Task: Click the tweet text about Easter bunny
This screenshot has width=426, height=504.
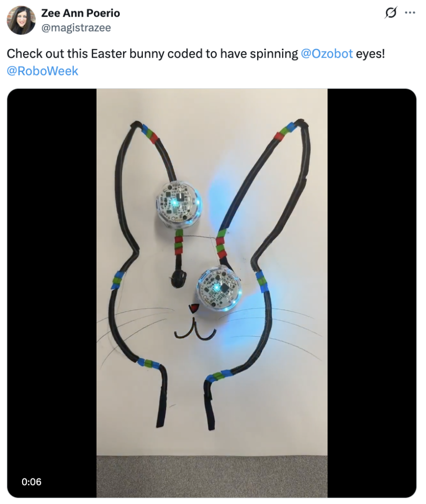Action: point(196,63)
